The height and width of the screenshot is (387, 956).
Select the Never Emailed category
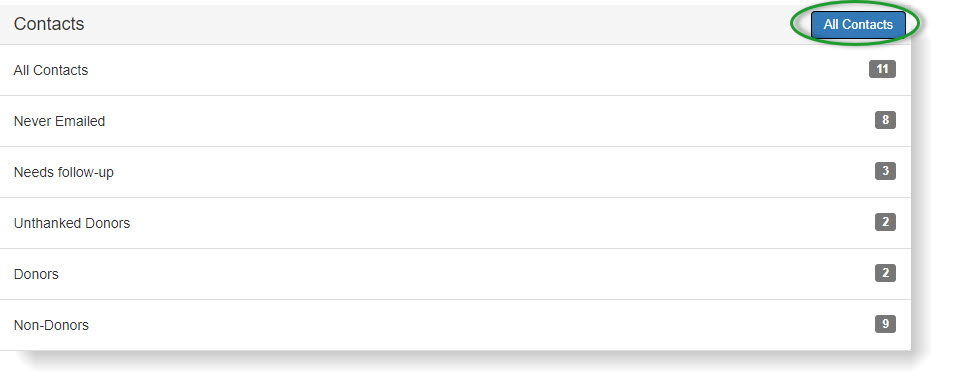point(455,121)
